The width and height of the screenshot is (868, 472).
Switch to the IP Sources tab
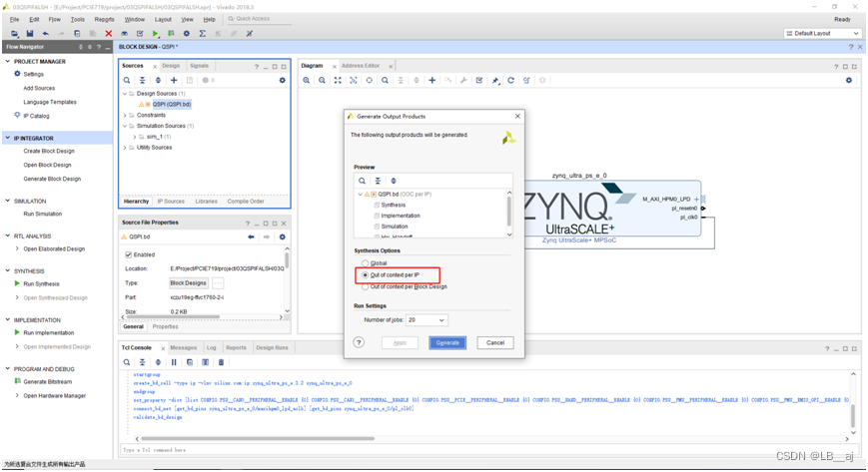[171, 202]
